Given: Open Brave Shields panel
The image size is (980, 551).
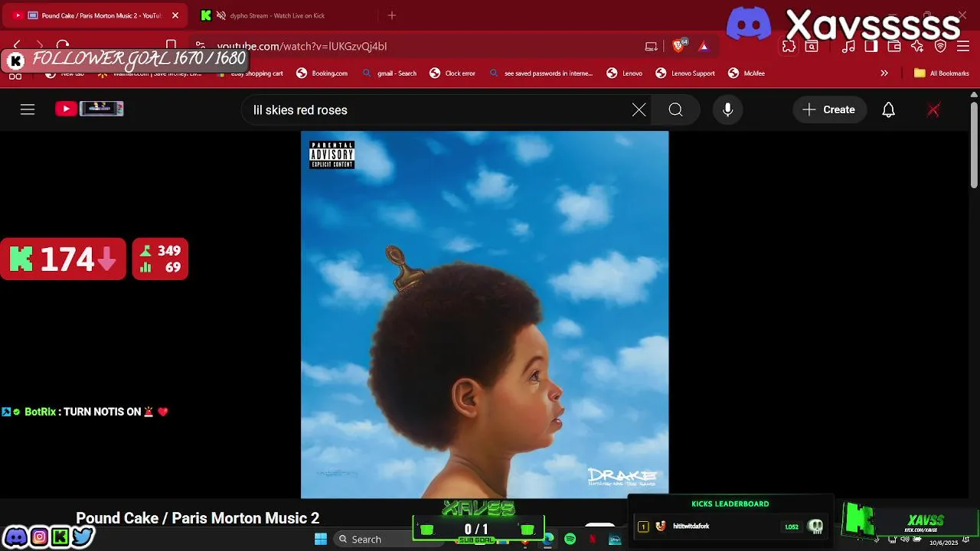Looking at the screenshot, I should coord(678,46).
